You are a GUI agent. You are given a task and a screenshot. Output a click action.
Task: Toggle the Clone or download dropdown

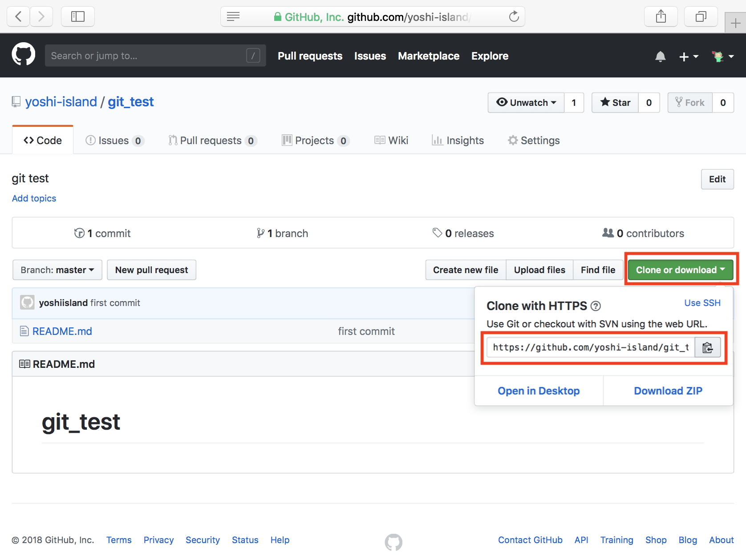coord(681,270)
